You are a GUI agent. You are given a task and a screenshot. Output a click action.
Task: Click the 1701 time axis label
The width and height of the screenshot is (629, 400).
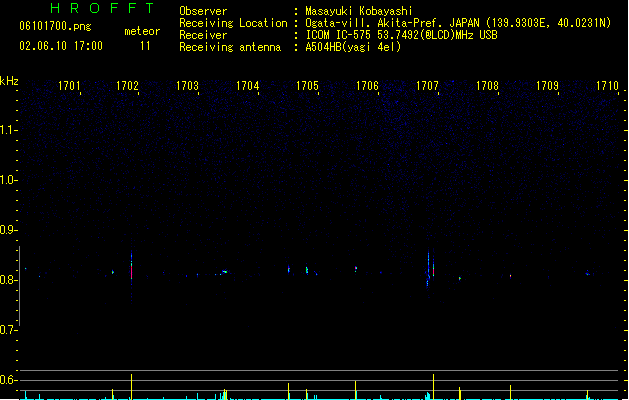[x=69, y=86]
